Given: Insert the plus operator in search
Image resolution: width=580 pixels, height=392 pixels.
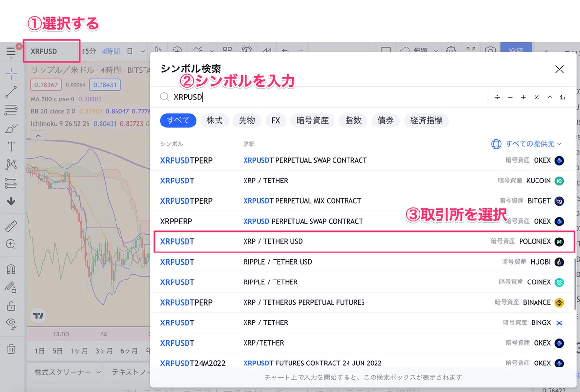Looking at the screenshot, I should click(523, 97).
